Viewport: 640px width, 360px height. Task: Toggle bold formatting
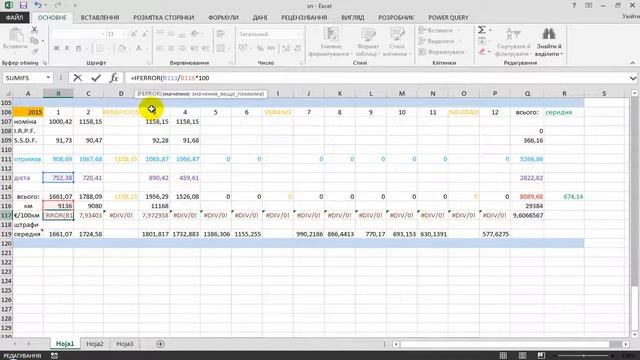[x=56, y=48]
